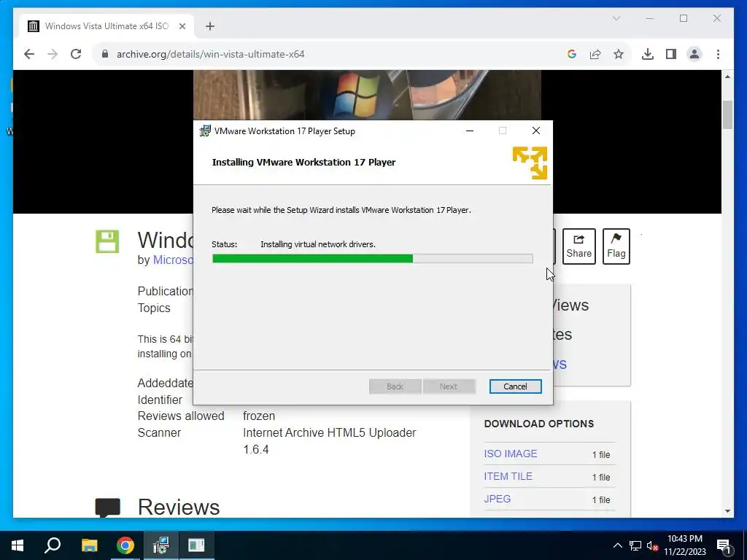Open Windows taskbar search
747x560 pixels.
pyautogui.click(x=53, y=545)
